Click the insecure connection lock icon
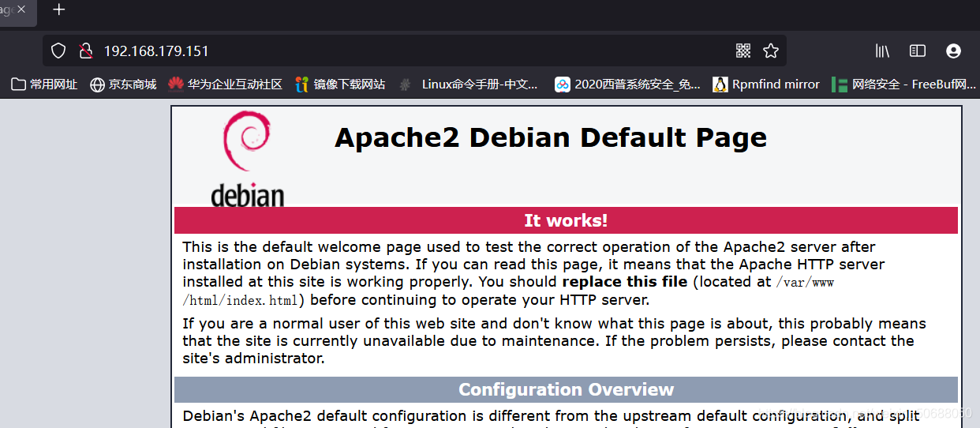980x428 pixels. click(86, 51)
